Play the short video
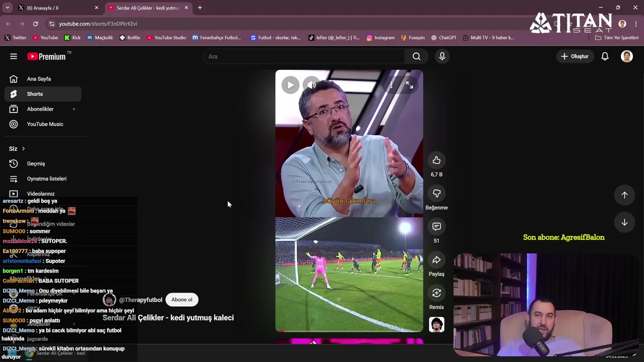644x362 pixels. point(290,85)
